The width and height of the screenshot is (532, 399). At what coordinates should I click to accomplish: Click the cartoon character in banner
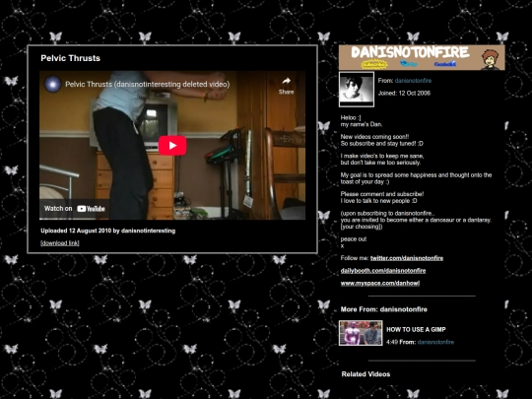tap(491, 59)
